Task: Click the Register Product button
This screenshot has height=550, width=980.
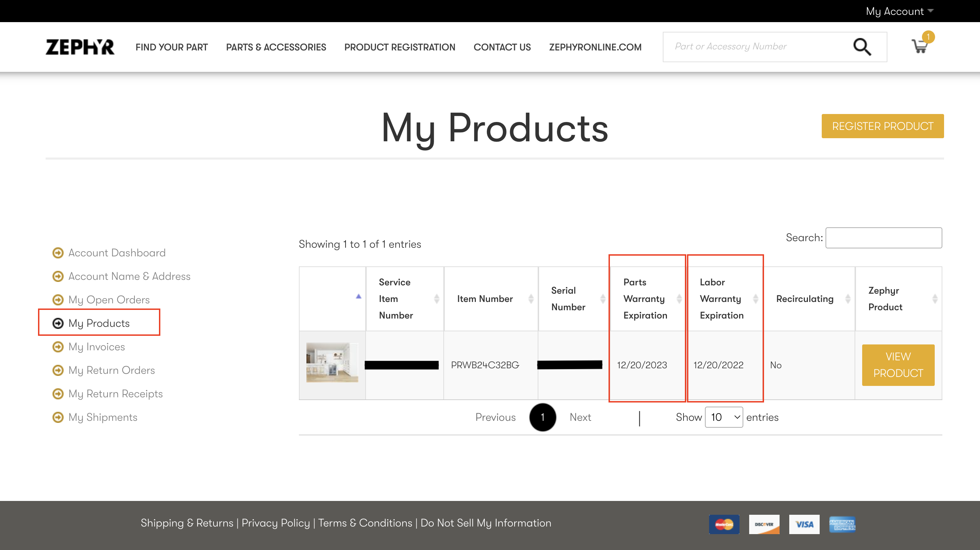Action: (x=883, y=126)
